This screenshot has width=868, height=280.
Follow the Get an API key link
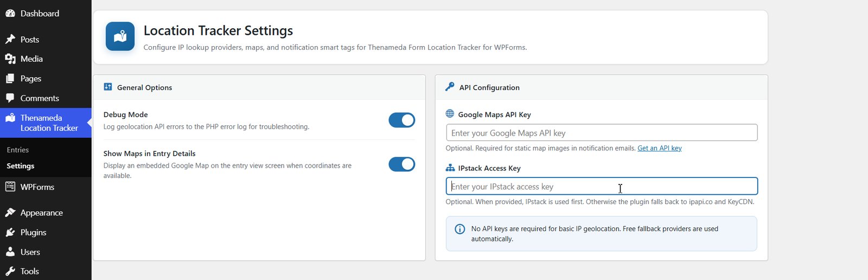tap(660, 148)
